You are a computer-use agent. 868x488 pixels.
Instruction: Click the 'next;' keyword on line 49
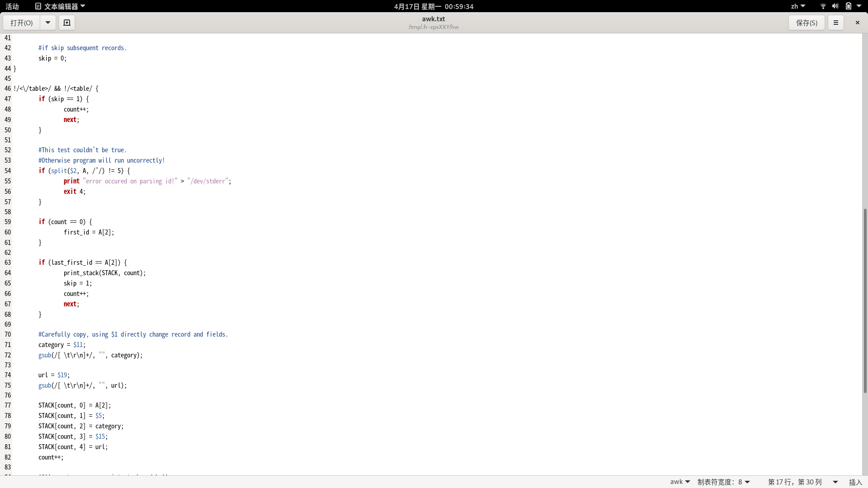[x=71, y=120]
